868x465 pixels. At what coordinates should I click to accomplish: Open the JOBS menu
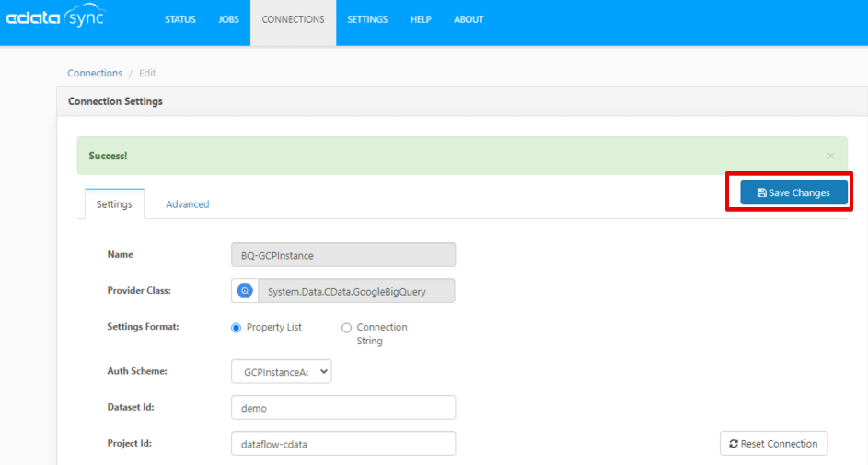[x=228, y=19]
